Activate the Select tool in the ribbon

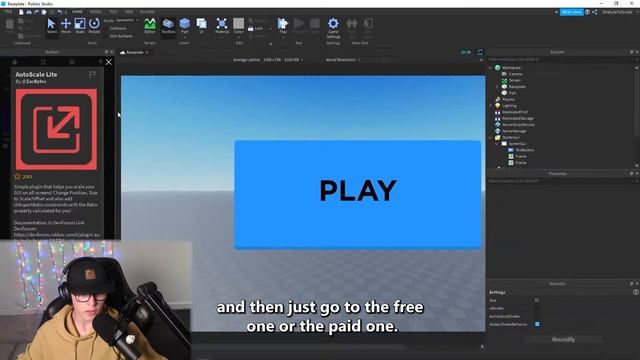52,26
